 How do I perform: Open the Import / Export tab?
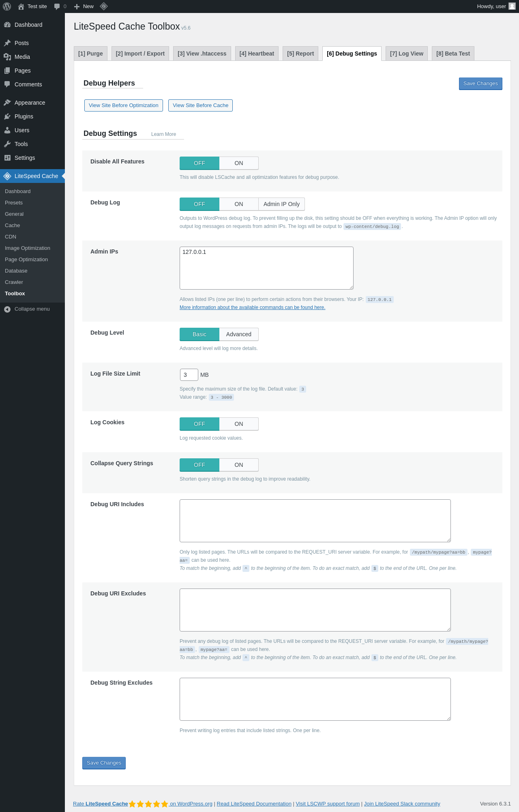[x=140, y=54]
